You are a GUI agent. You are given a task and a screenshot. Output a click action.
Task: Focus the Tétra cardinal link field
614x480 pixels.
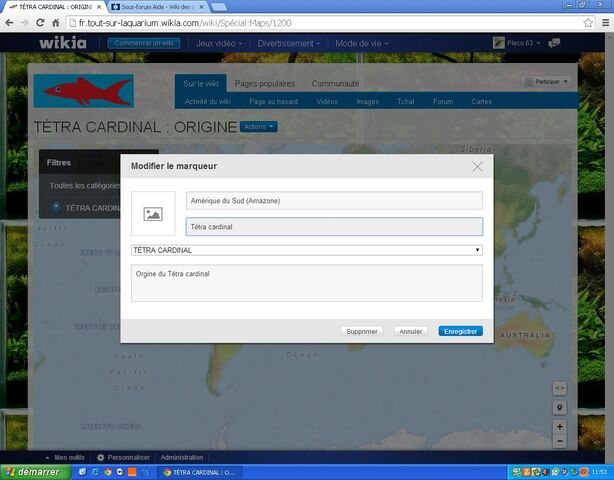click(x=334, y=227)
